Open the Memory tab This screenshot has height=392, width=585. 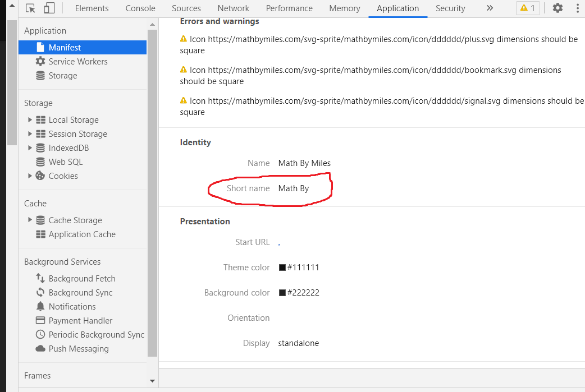pos(345,8)
